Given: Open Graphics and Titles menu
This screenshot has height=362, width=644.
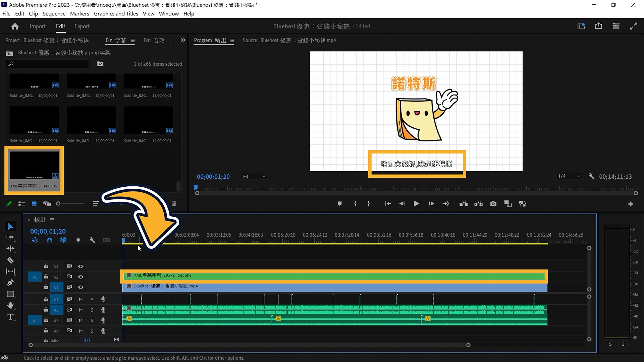Looking at the screenshot, I should click(116, 14).
